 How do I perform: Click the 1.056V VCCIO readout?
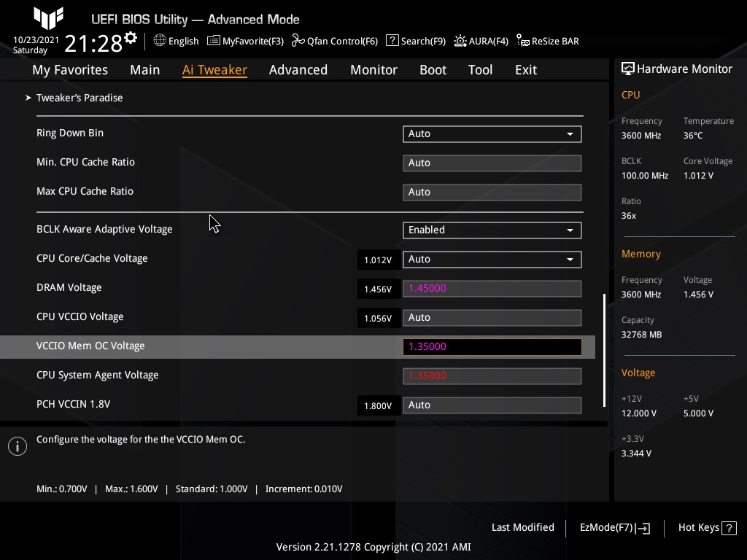(x=379, y=318)
